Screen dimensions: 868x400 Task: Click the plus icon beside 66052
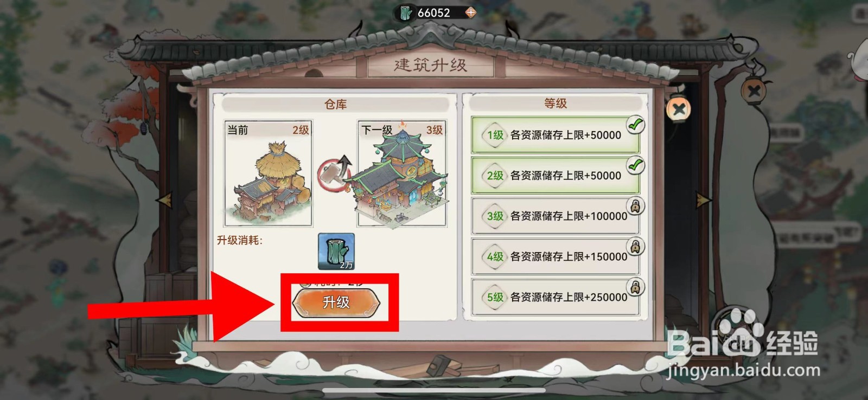[471, 12]
